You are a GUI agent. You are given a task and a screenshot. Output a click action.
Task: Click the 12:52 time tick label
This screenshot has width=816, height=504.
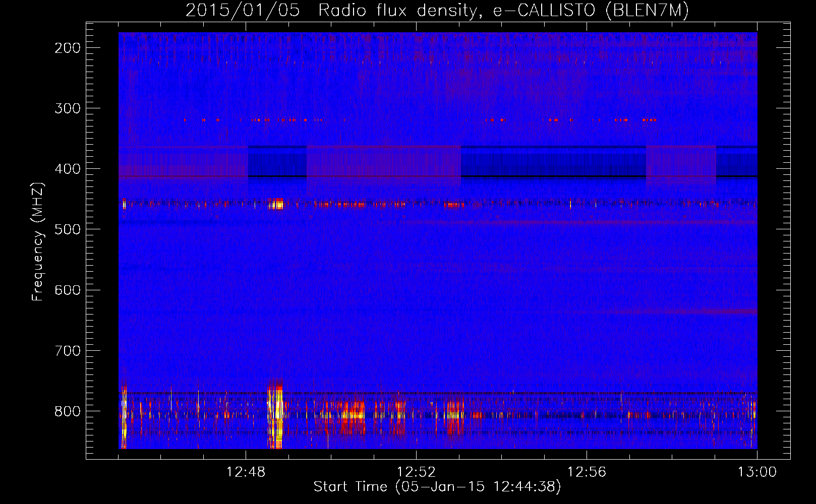point(417,472)
